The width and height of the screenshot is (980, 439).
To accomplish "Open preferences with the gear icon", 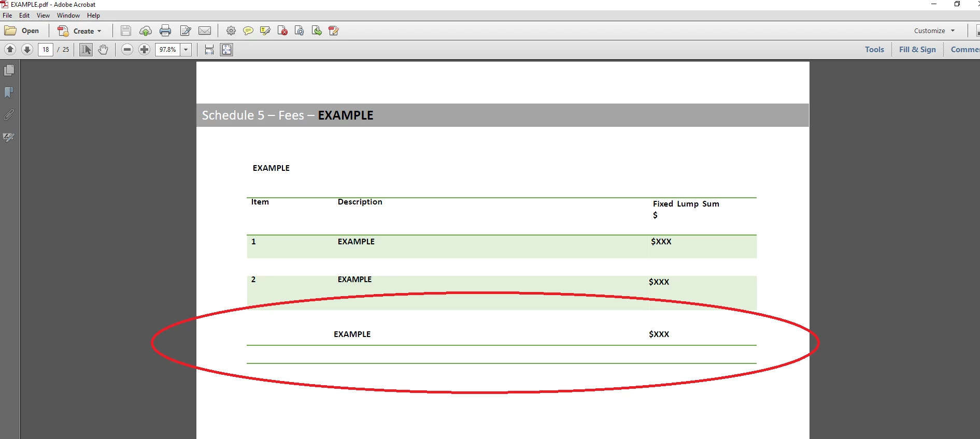I will (231, 31).
